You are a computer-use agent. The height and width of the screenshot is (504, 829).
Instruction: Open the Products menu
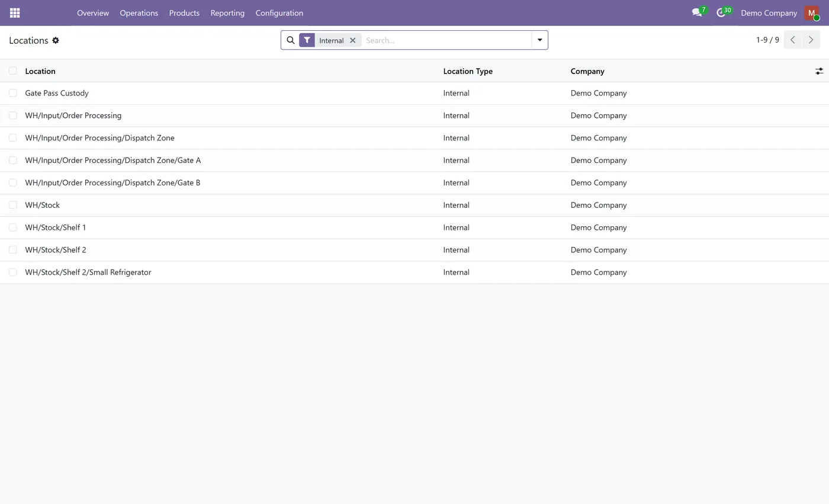tap(184, 13)
